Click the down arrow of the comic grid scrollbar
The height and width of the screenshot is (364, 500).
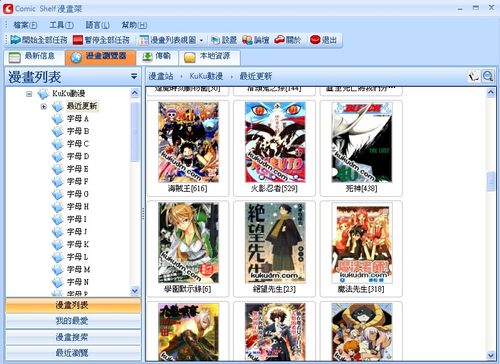491,355
